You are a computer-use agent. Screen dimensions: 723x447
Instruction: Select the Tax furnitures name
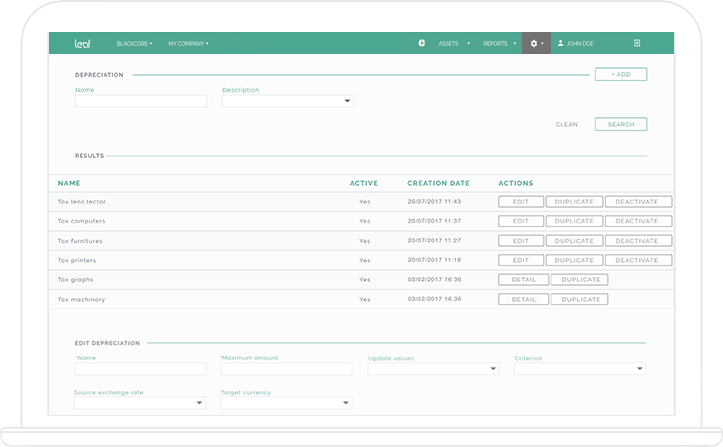[80, 241]
